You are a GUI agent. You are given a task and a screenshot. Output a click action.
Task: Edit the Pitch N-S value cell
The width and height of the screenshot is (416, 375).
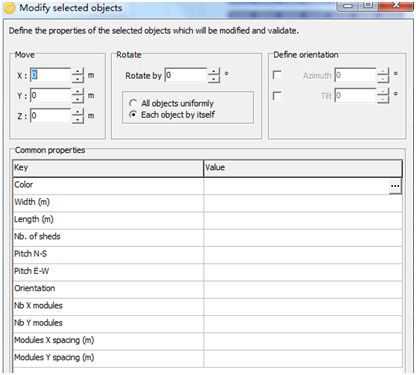(x=303, y=255)
